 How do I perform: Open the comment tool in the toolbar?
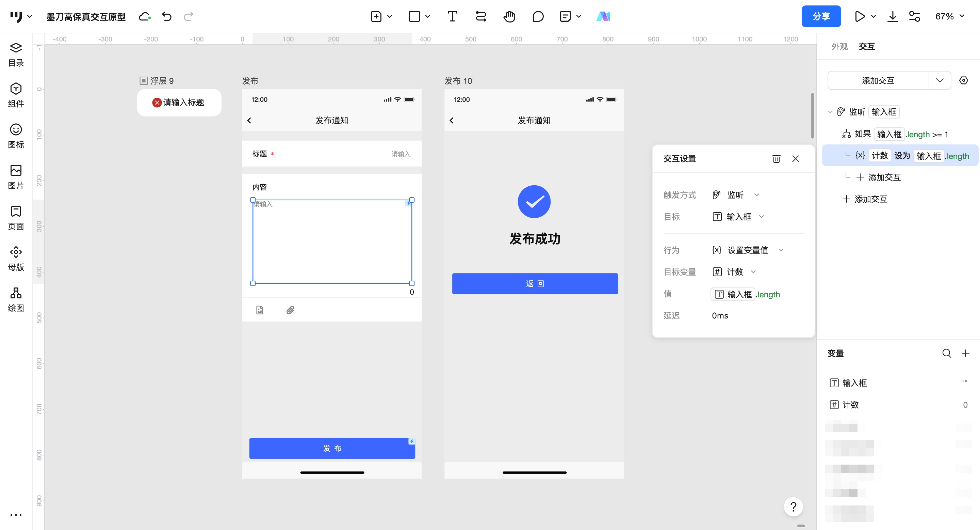point(538,16)
